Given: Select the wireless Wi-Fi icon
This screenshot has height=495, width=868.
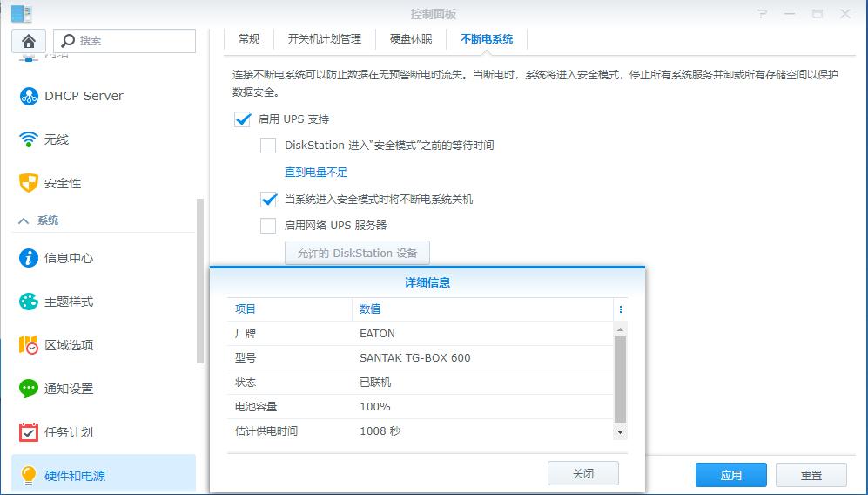Looking at the screenshot, I should point(28,139).
